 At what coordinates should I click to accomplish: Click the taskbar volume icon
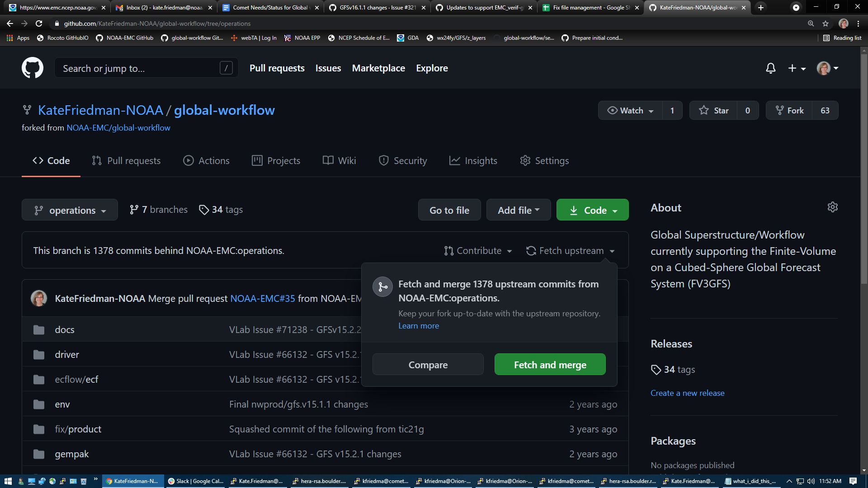(811, 481)
